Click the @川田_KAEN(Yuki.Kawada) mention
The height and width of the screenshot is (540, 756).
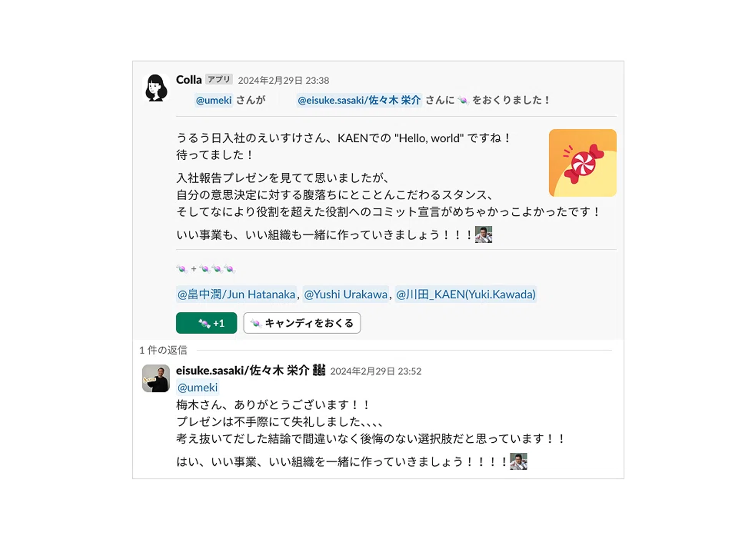466,294
